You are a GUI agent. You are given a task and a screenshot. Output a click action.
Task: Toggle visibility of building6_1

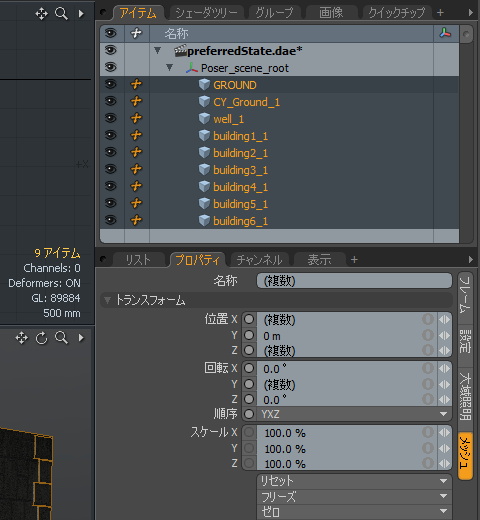click(x=111, y=220)
